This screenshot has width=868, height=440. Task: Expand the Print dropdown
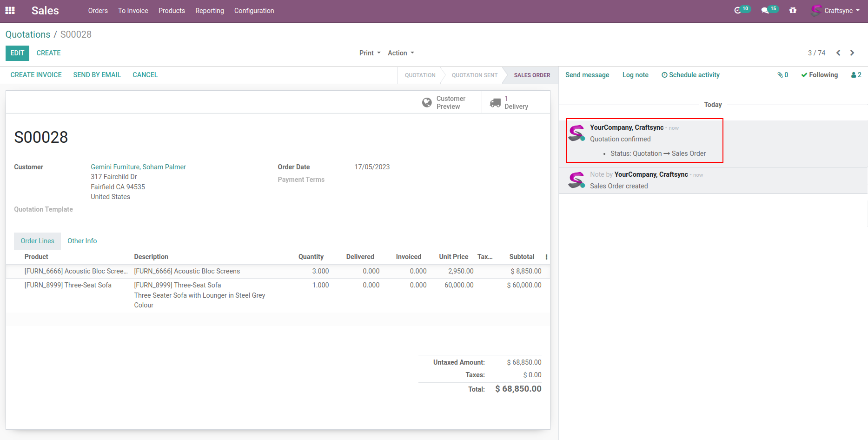click(370, 53)
